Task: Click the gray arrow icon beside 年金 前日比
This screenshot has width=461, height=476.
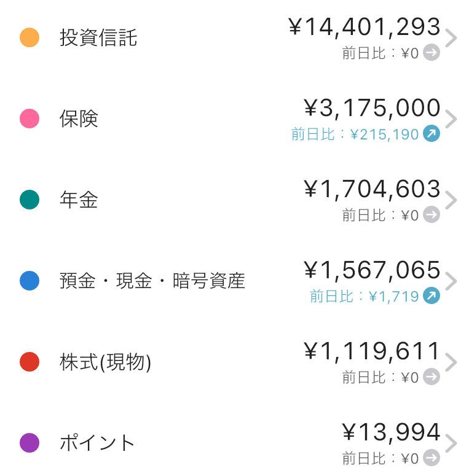Action: click(431, 214)
